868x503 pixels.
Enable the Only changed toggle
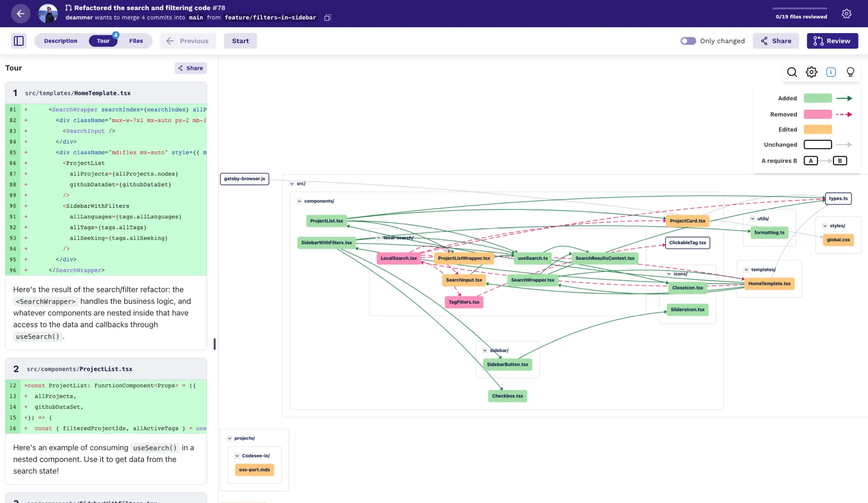click(x=687, y=40)
